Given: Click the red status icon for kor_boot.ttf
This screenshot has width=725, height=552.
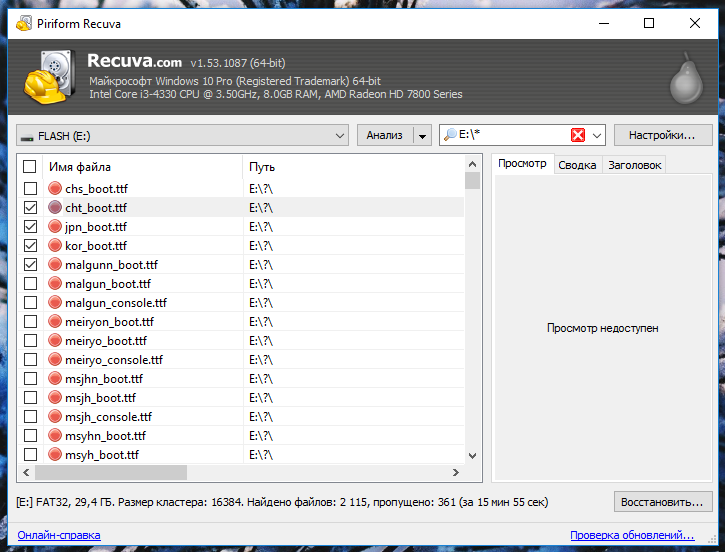Looking at the screenshot, I should pyautogui.click(x=55, y=245).
